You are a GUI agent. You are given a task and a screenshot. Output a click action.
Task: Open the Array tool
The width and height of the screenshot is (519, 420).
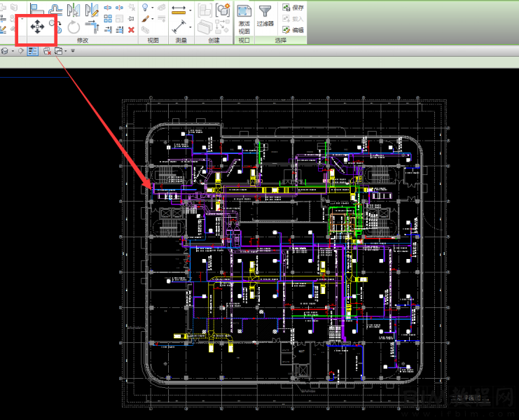tap(108, 18)
